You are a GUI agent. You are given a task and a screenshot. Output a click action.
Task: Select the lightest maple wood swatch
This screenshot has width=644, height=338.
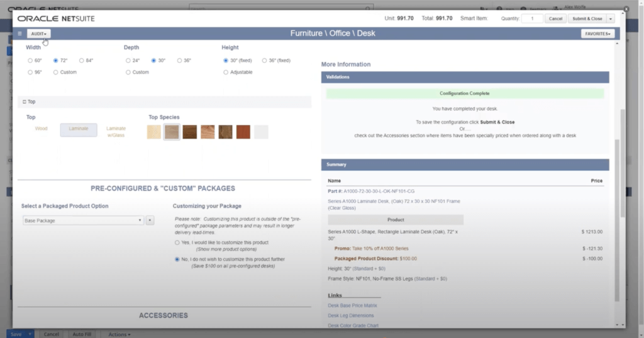pos(154,131)
